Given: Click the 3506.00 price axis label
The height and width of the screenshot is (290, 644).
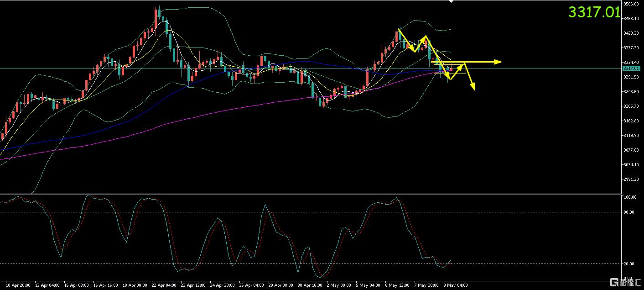Looking at the screenshot, I should [x=632, y=4].
